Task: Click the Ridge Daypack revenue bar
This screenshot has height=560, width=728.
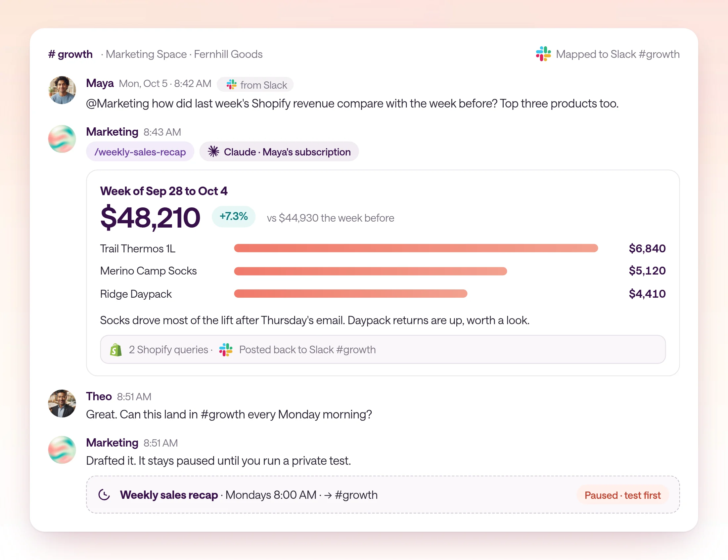Action: pyautogui.click(x=351, y=293)
